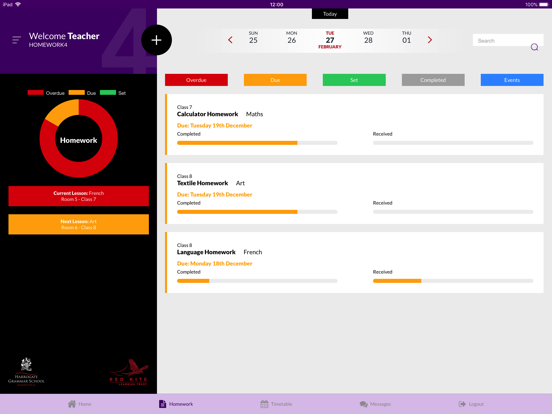
Task: Switch to the Messages tab label
Action: pyautogui.click(x=380, y=404)
